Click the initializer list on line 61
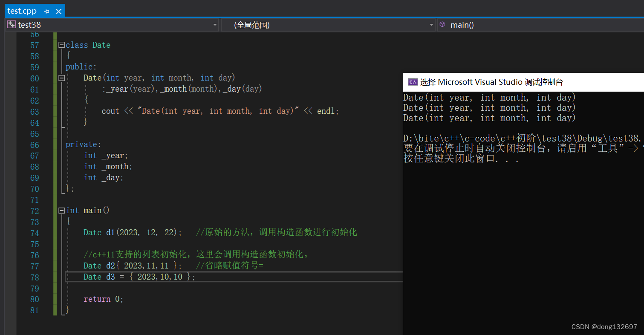This screenshot has width=644, height=335. click(182, 89)
